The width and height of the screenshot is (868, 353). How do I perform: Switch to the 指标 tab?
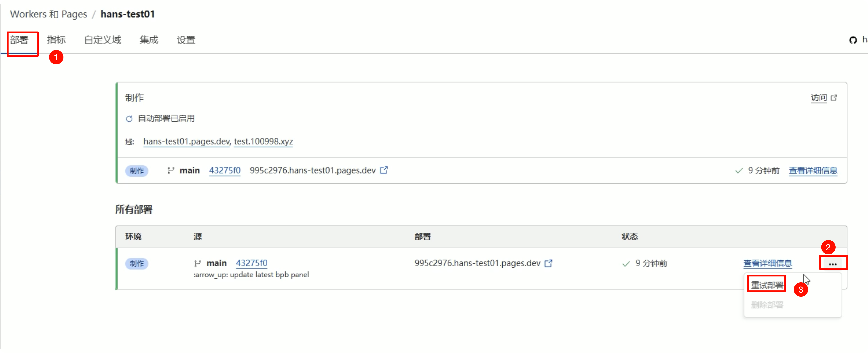point(56,40)
